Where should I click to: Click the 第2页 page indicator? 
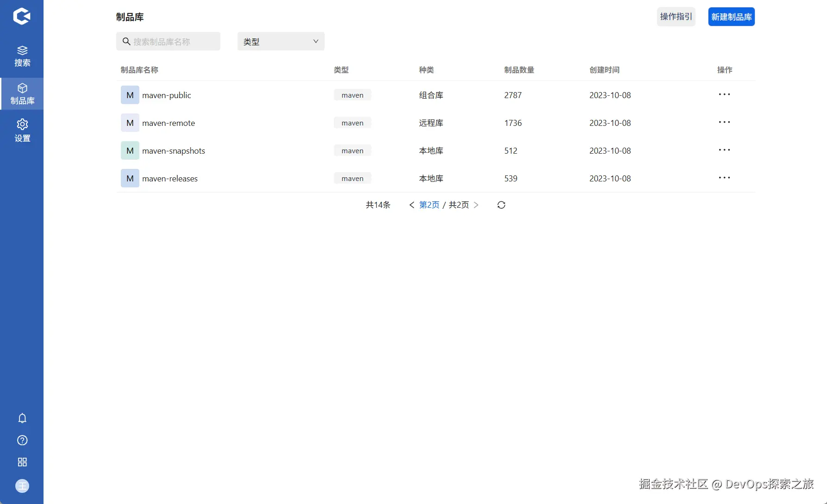(429, 205)
